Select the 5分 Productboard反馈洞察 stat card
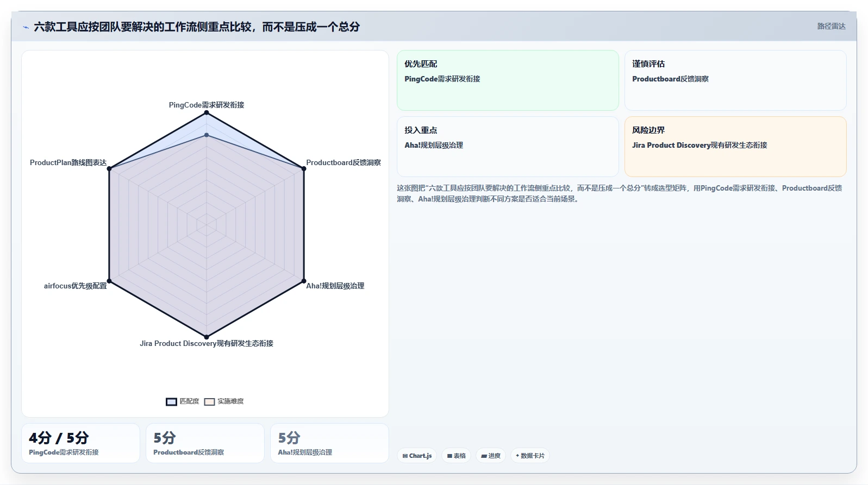 pyautogui.click(x=205, y=443)
